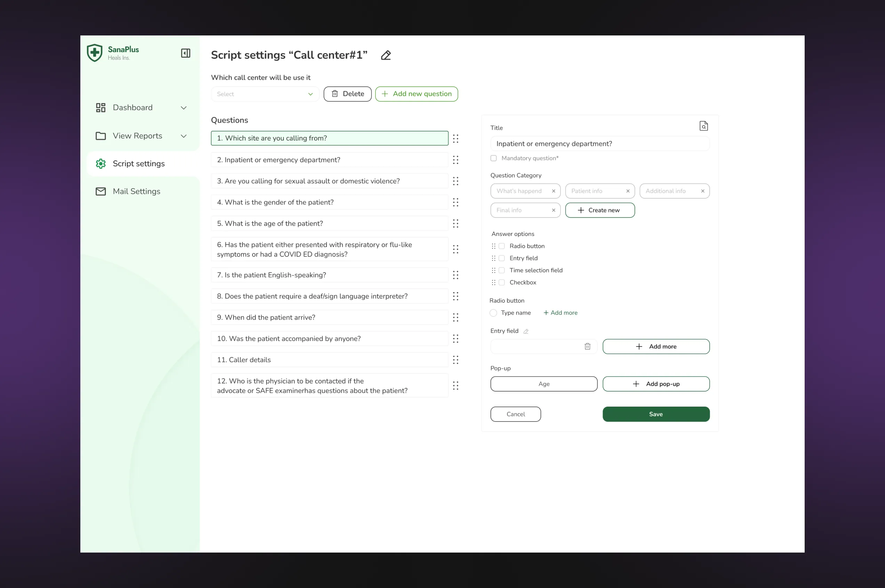885x588 pixels.
Task: Click drag handle beside Caller details question
Action: [455, 360]
